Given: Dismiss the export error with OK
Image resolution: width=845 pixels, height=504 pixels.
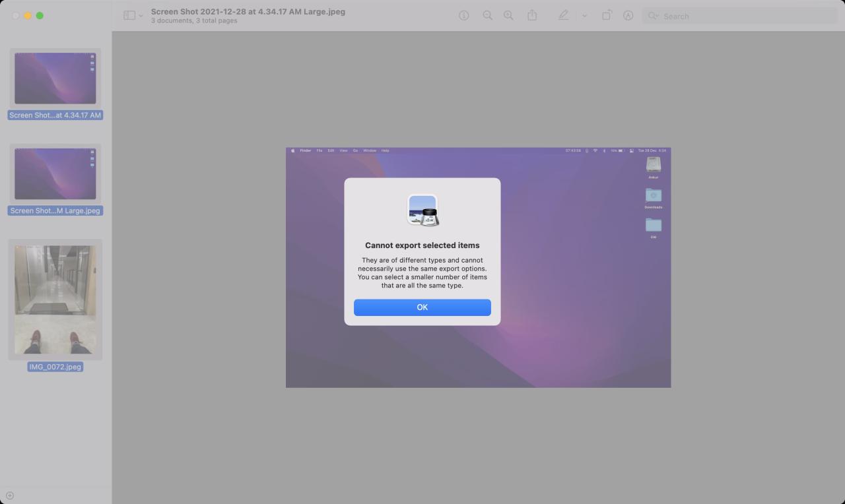Looking at the screenshot, I should click(422, 307).
